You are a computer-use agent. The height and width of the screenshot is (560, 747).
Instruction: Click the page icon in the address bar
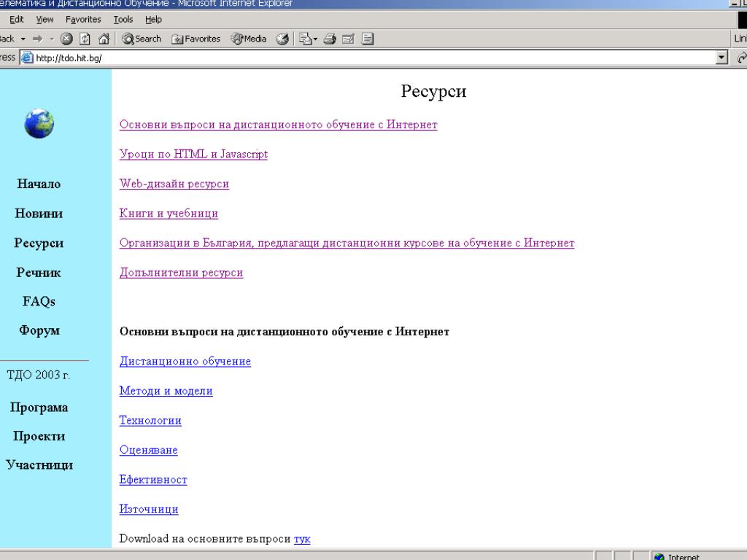click(28, 58)
